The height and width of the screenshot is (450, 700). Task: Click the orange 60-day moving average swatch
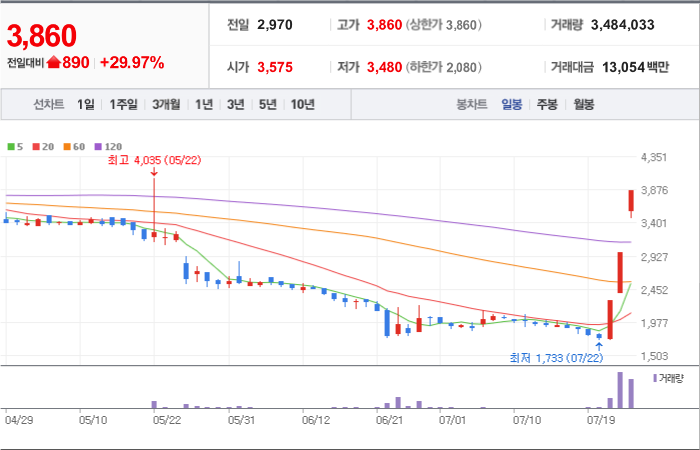point(66,147)
